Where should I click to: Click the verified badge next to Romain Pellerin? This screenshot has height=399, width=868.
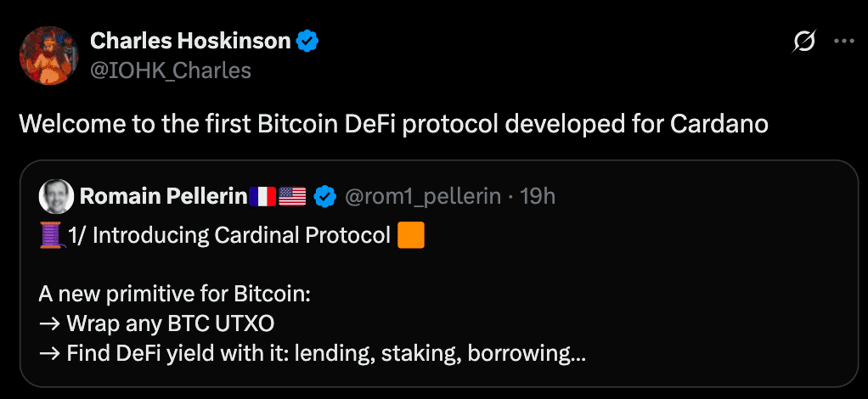coord(324,197)
